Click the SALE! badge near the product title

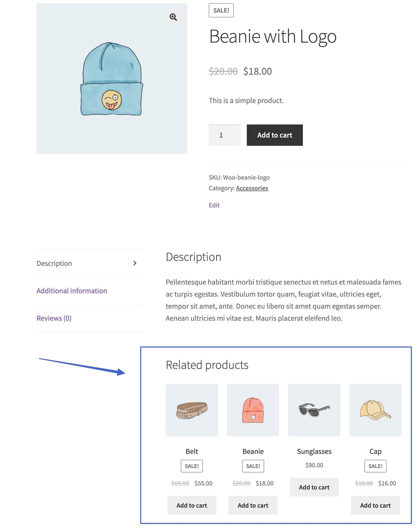pos(221,10)
